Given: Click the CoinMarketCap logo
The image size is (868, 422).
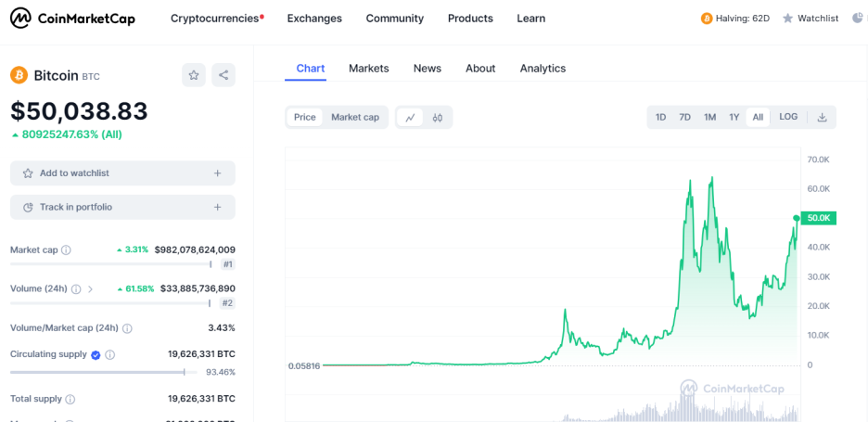Looking at the screenshot, I should [72, 19].
